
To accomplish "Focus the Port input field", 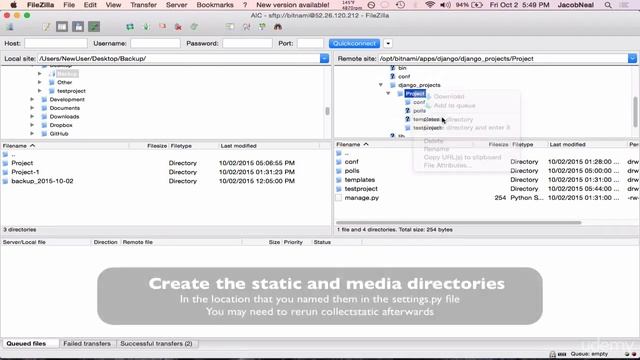I will [310, 43].
